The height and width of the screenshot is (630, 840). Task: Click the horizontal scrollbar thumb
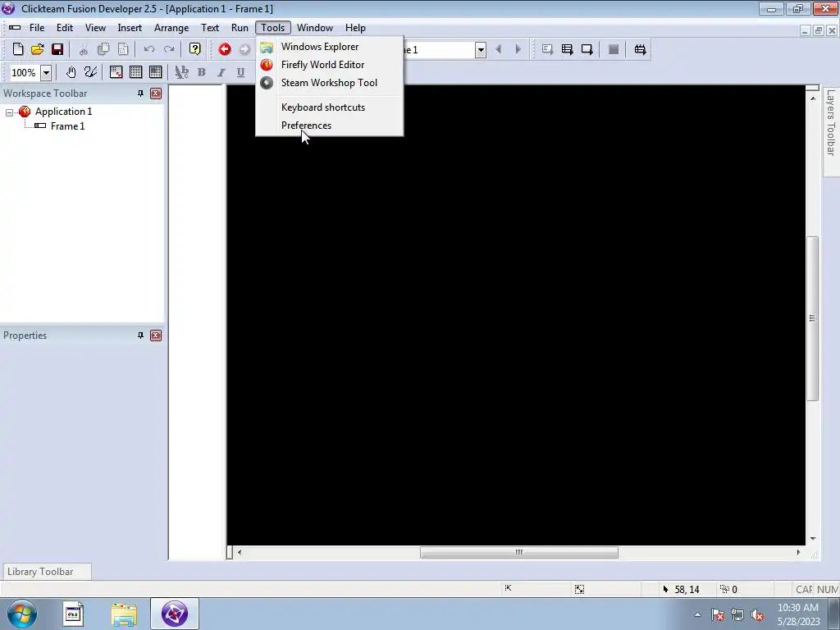coord(518,552)
